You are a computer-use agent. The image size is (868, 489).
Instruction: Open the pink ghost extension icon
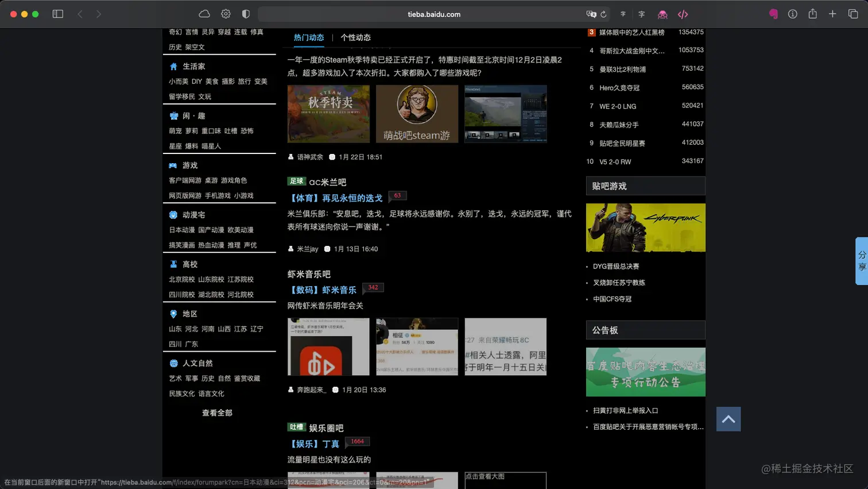click(x=662, y=14)
